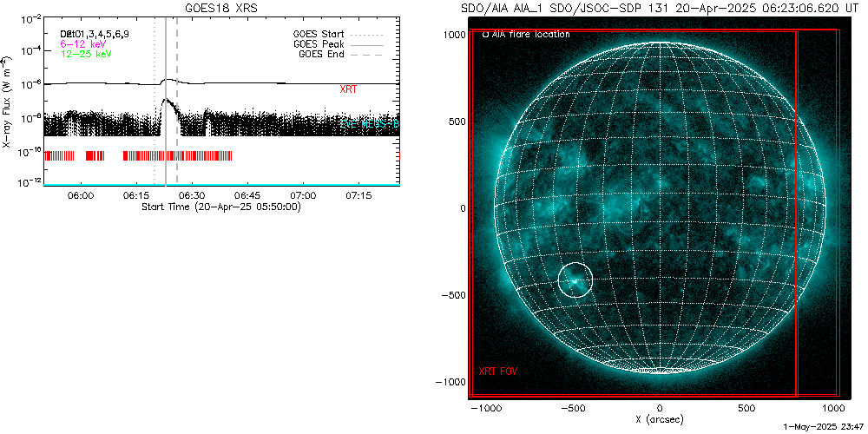
Task: Click the 'GOES18 XRS' plot title
Action: 220,9
